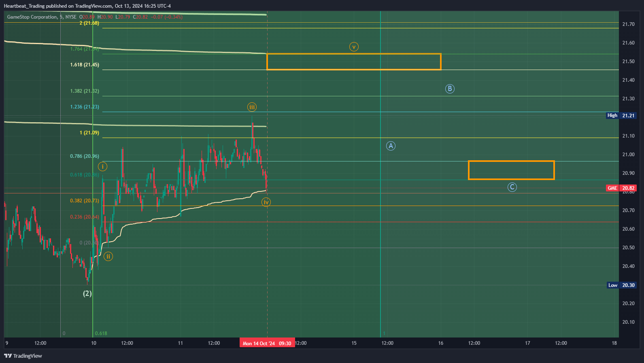
Task: Click the Mon 14 Oct '24 09:30 date label
Action: coord(267,343)
